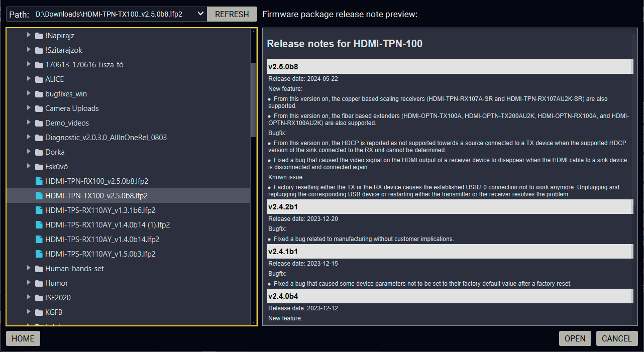Click file icon of HDMI-TPS-RX110AY_v1.4.0b14.lfp2
The height and width of the screenshot is (352, 644).
coord(39,240)
